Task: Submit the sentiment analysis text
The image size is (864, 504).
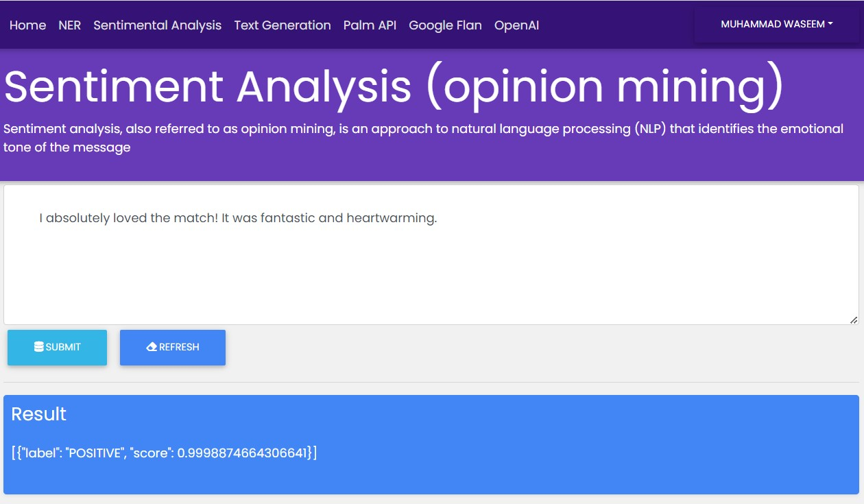Action: point(57,347)
